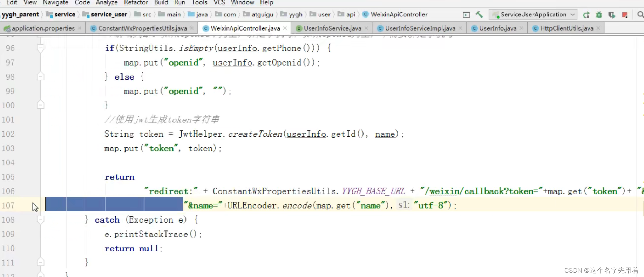
Task: Click main breadcrumb folder
Action: (x=170, y=14)
